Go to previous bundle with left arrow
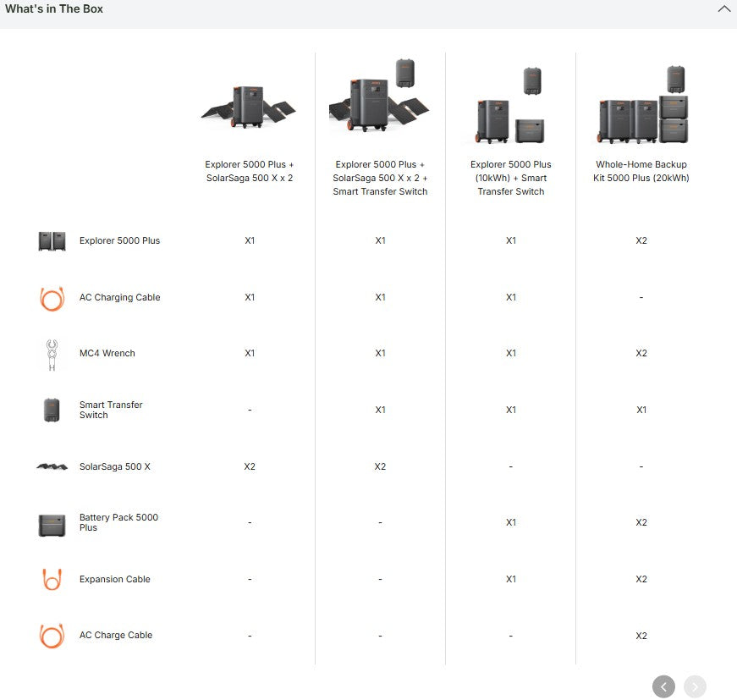737x700 pixels. pyautogui.click(x=663, y=686)
